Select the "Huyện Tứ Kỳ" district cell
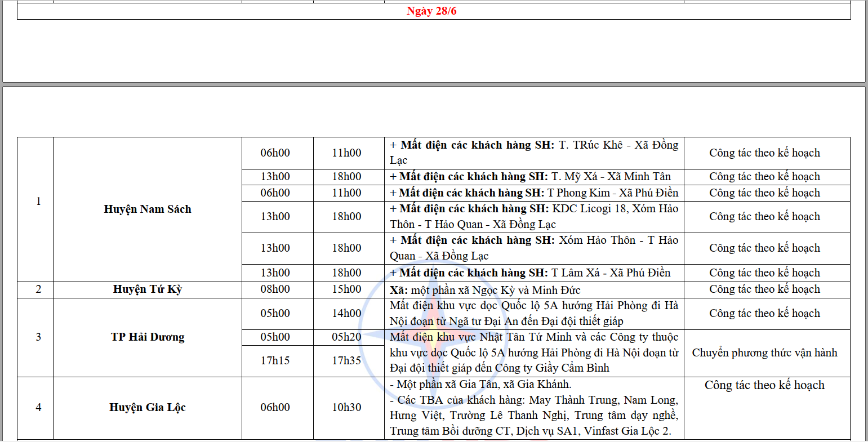868x442 pixels. coord(148,289)
